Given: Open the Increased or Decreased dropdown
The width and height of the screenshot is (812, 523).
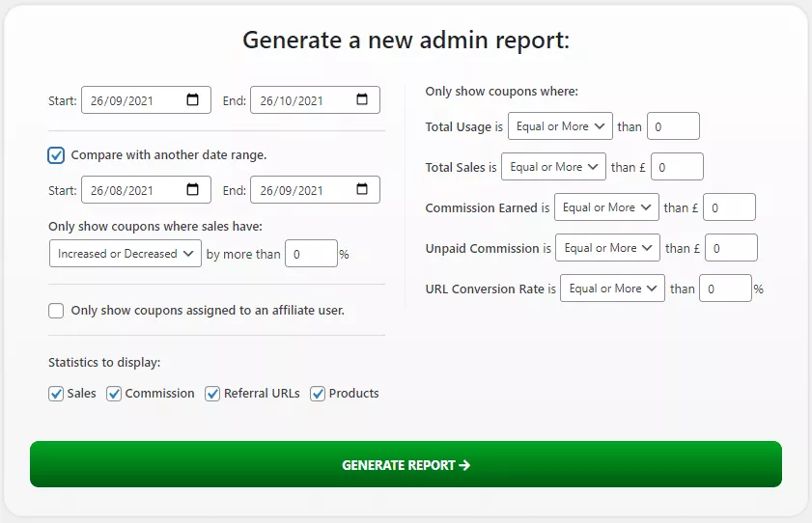Looking at the screenshot, I should tap(126, 254).
